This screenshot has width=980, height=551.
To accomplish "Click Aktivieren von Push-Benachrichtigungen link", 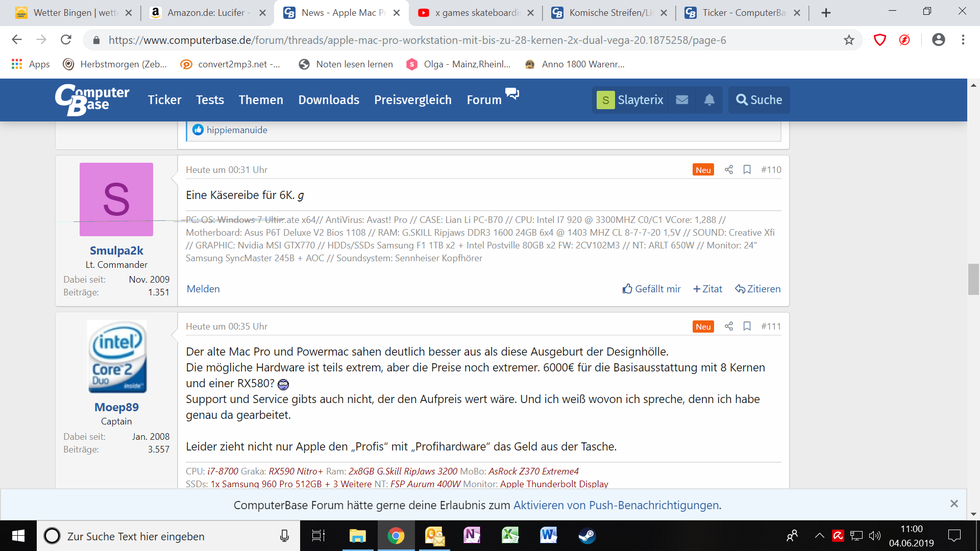I will tap(616, 506).
